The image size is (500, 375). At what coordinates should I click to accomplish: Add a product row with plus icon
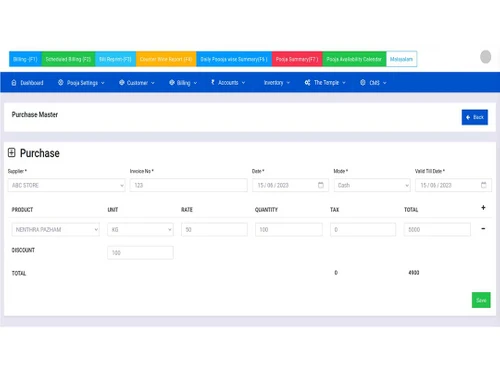click(x=483, y=208)
